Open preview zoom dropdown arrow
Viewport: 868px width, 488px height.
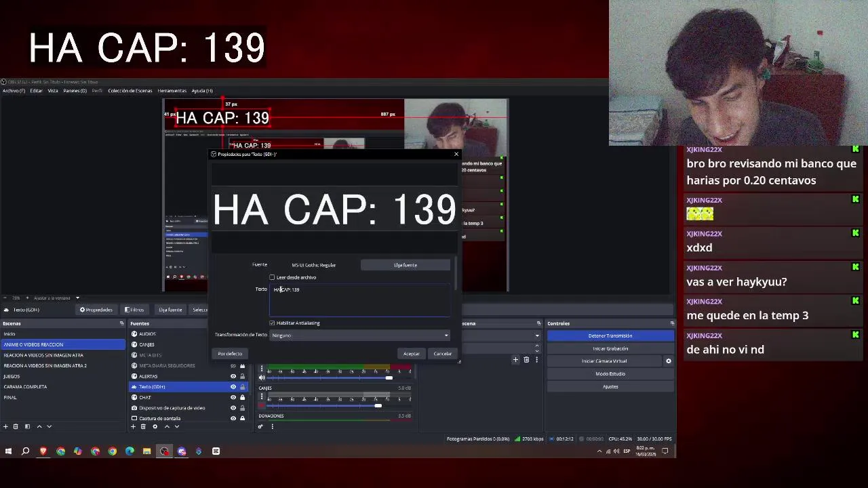click(x=77, y=298)
